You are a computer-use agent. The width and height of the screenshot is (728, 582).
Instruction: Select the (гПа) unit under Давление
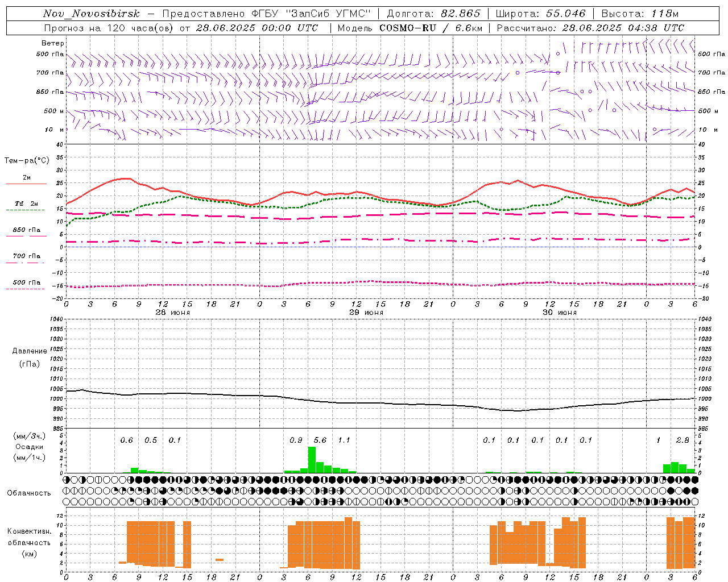pos(30,364)
